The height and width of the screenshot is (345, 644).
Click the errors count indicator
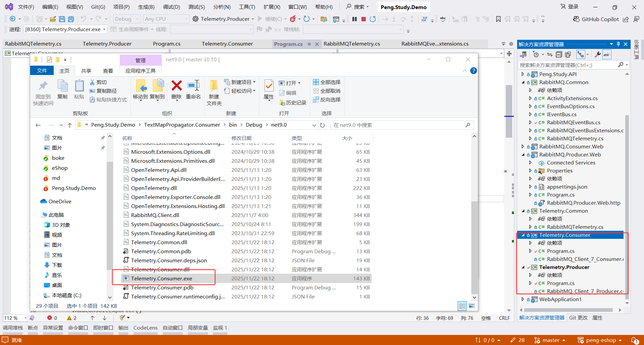[52, 318]
